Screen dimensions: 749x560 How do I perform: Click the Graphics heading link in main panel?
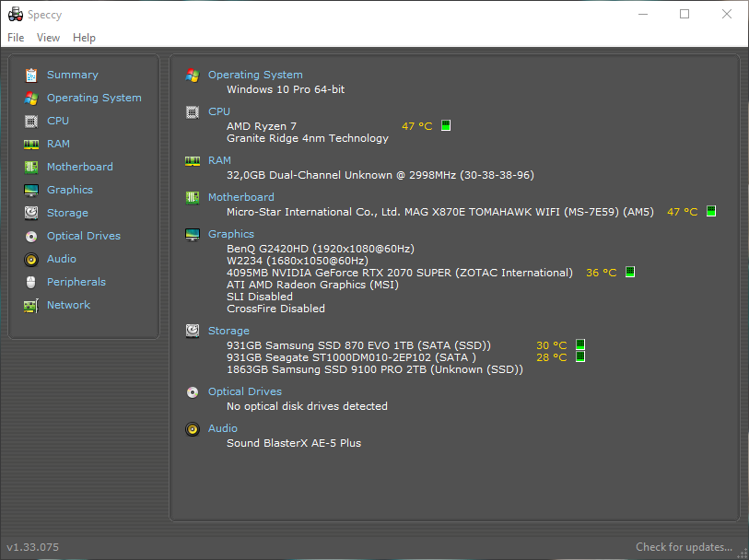[x=231, y=234]
